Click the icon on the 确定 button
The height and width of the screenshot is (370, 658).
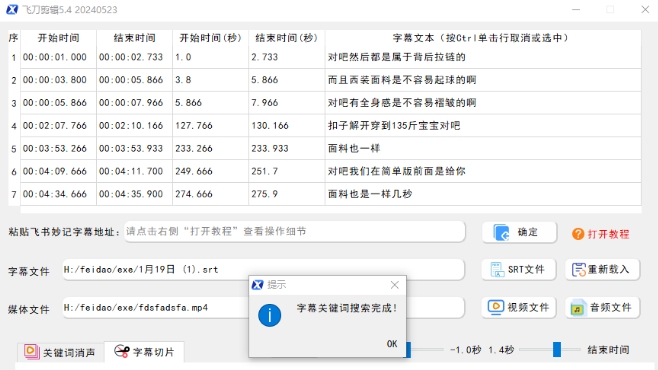click(x=501, y=233)
